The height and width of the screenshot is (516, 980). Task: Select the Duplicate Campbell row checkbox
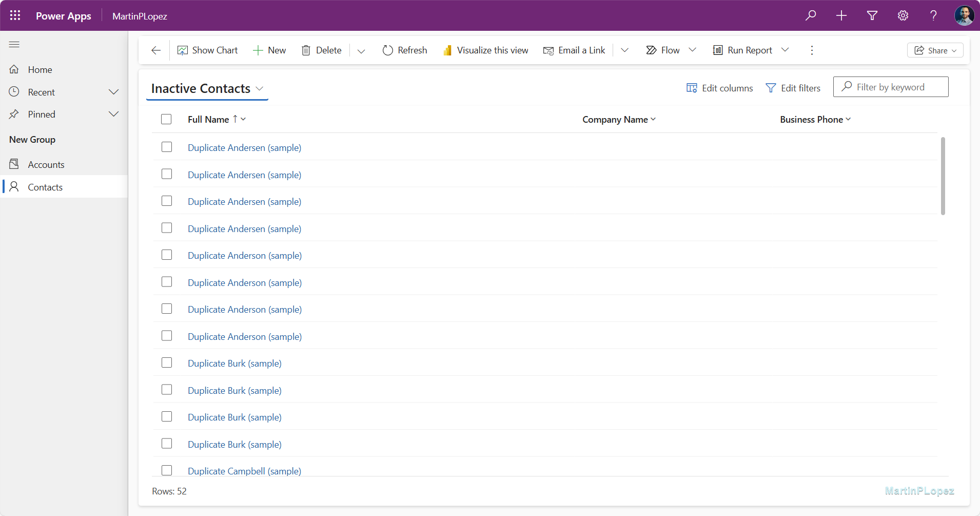pyautogui.click(x=166, y=470)
